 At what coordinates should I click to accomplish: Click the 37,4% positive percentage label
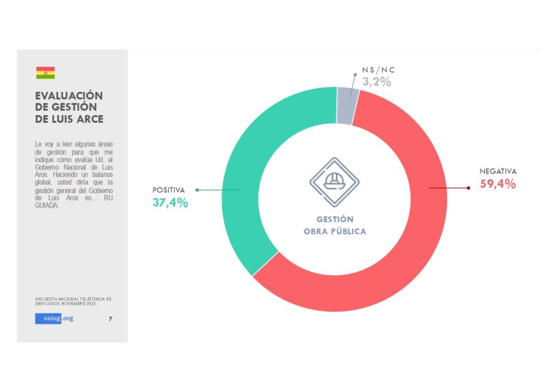pos(170,203)
